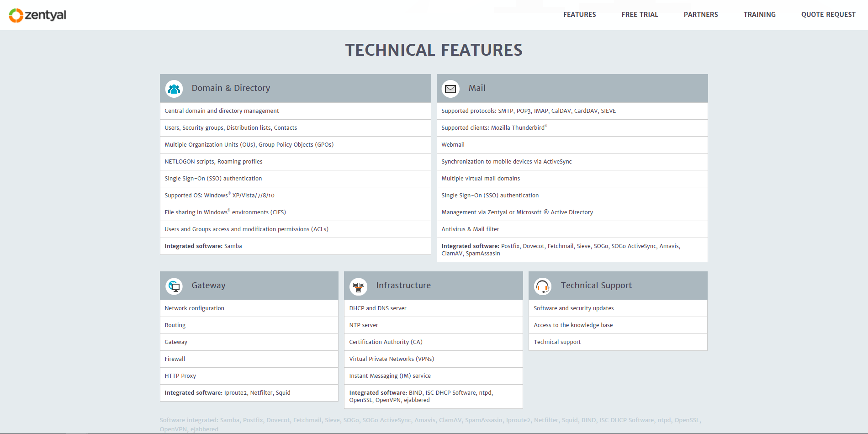
Task: Click 'Virtual Private Networks (VPNs)' row
Action: pos(434,359)
